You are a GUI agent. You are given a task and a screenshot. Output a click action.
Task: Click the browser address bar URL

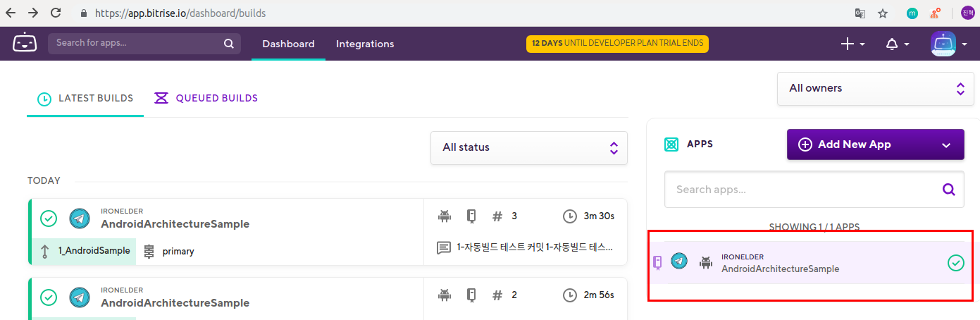(180, 13)
